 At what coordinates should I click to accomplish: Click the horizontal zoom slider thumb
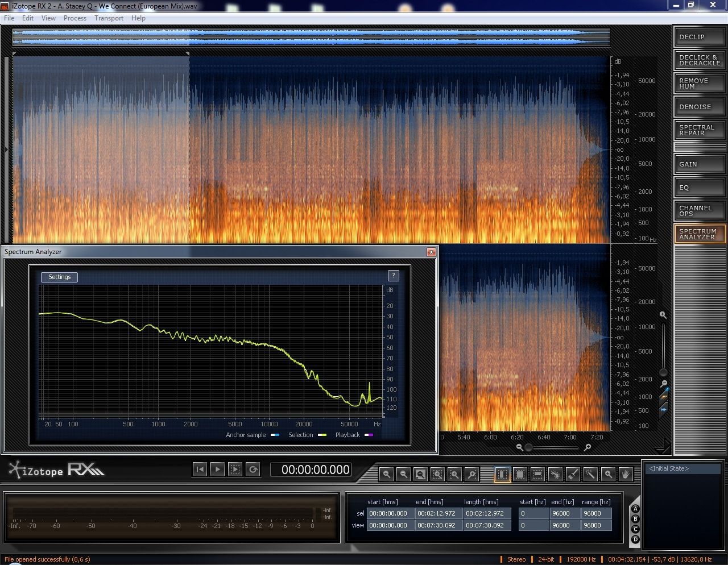529,447
